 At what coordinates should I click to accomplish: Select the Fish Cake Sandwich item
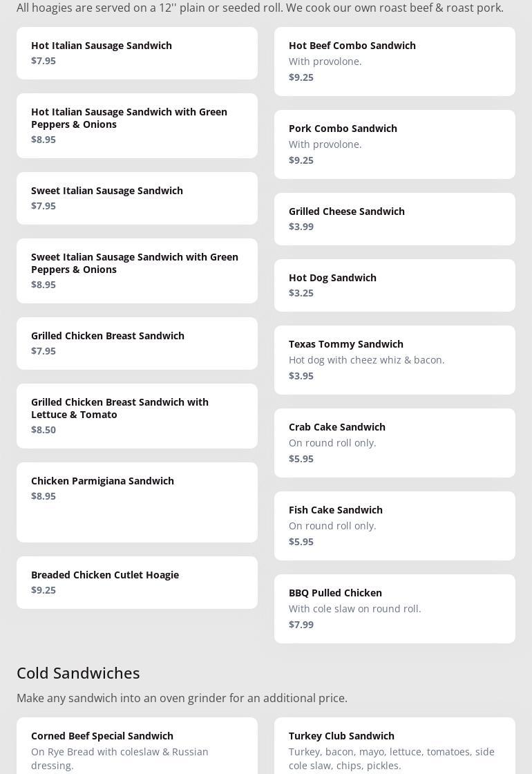pyautogui.click(x=395, y=525)
